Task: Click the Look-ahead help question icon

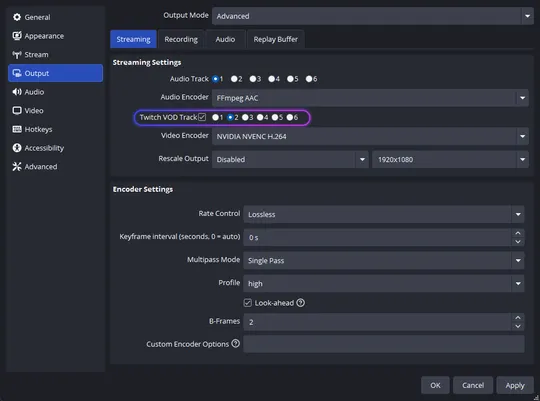Action: 301,303
